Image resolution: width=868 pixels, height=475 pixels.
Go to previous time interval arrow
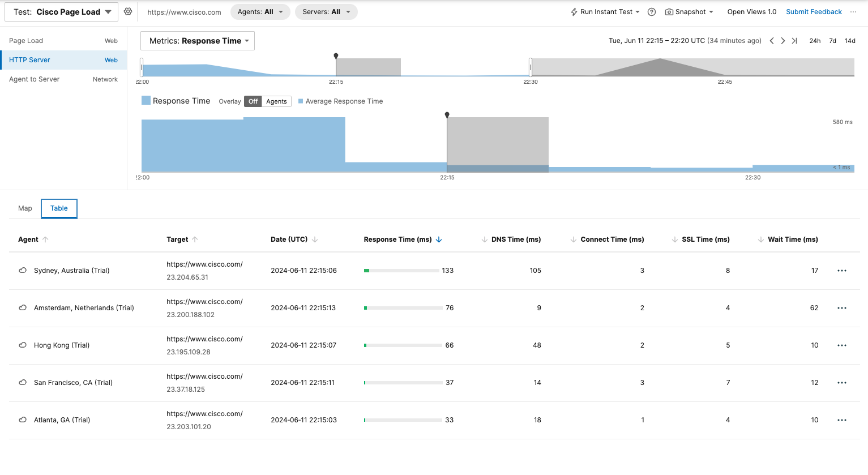click(x=772, y=41)
